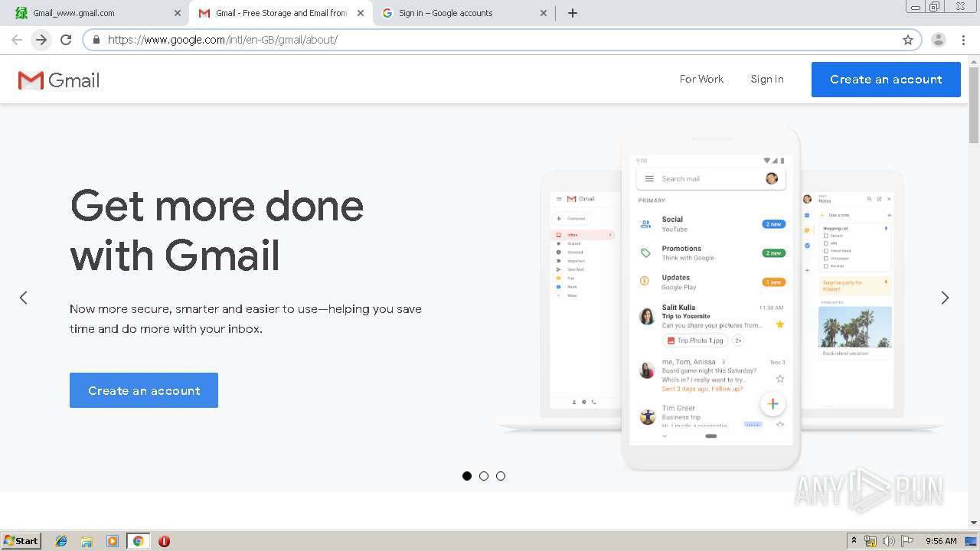Click the star on Salit Kulla email
The height and width of the screenshot is (551, 980).
[x=780, y=324]
